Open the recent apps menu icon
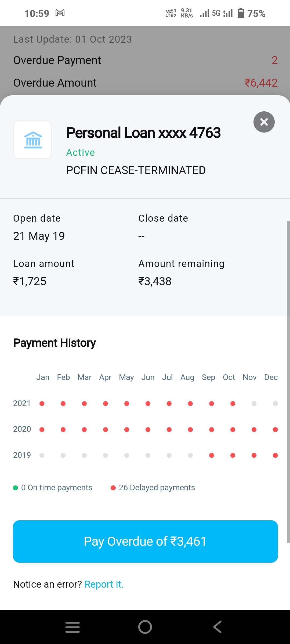 73,627
